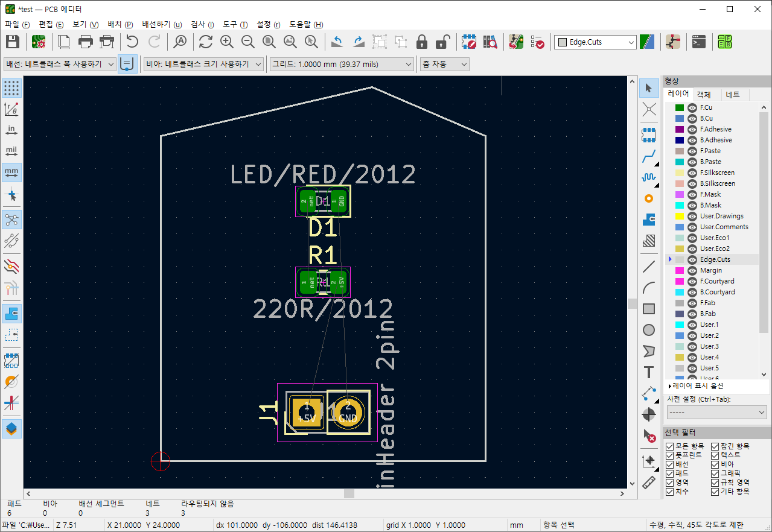Open the 줌 자동 zoom dropdown
772x532 pixels.
(x=444, y=64)
